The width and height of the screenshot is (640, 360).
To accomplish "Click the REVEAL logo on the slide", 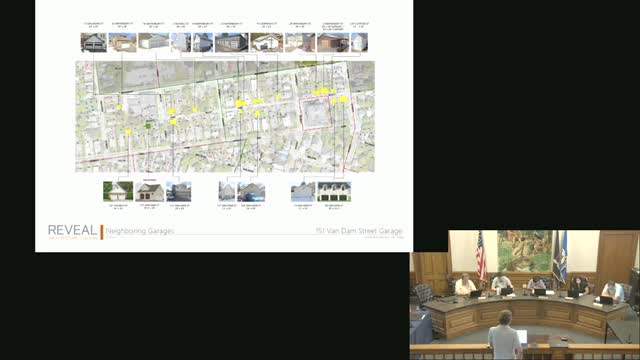I will (72, 231).
